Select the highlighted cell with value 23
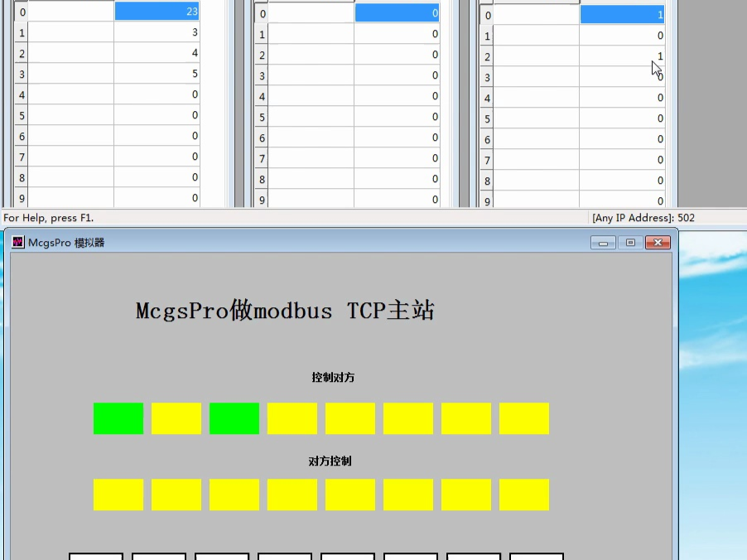Image resolution: width=747 pixels, height=560 pixels. tap(157, 12)
